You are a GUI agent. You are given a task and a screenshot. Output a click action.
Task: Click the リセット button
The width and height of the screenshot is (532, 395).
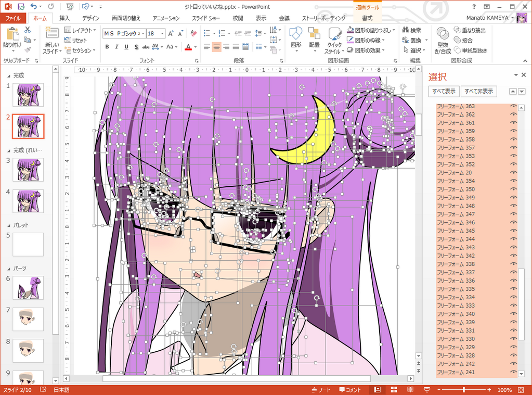pos(75,41)
